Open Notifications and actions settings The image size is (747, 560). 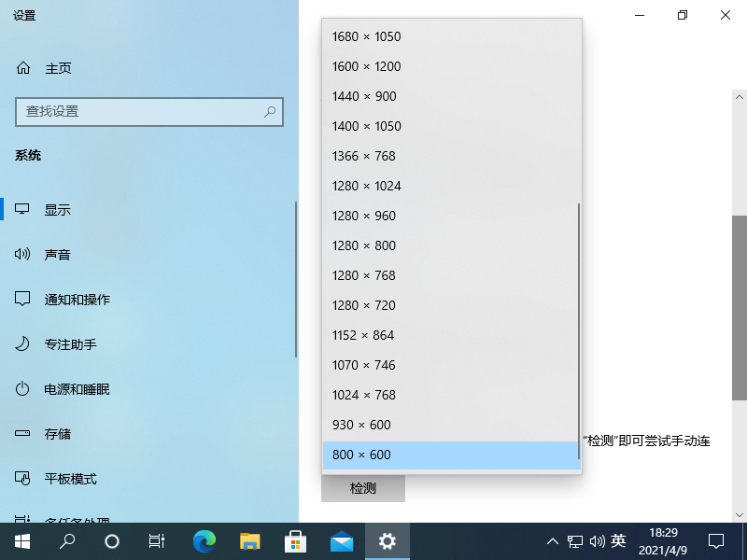[77, 300]
